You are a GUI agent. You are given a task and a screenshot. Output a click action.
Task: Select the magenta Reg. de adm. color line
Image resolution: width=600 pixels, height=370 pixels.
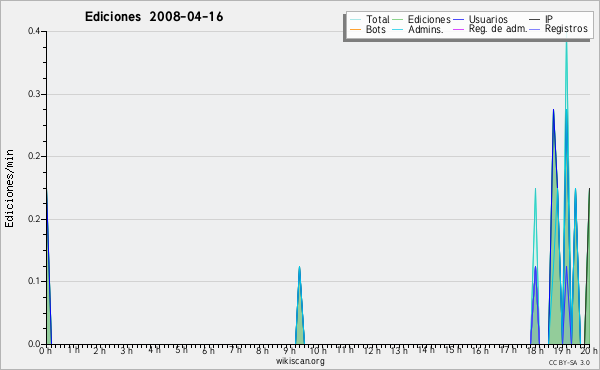pyautogui.click(x=458, y=29)
